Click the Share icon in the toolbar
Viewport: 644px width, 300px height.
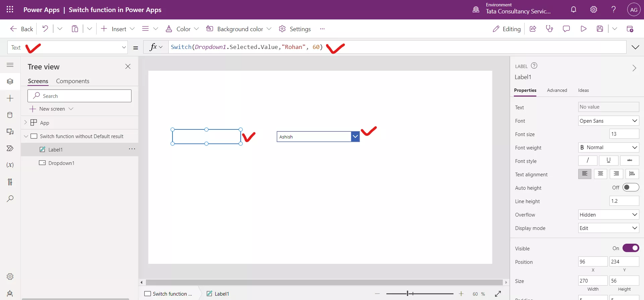pos(533,29)
